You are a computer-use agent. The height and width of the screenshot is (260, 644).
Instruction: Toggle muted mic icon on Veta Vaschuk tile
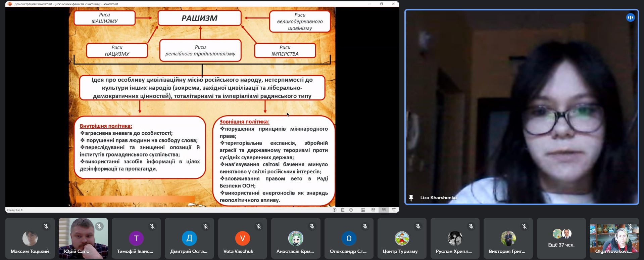(x=259, y=226)
